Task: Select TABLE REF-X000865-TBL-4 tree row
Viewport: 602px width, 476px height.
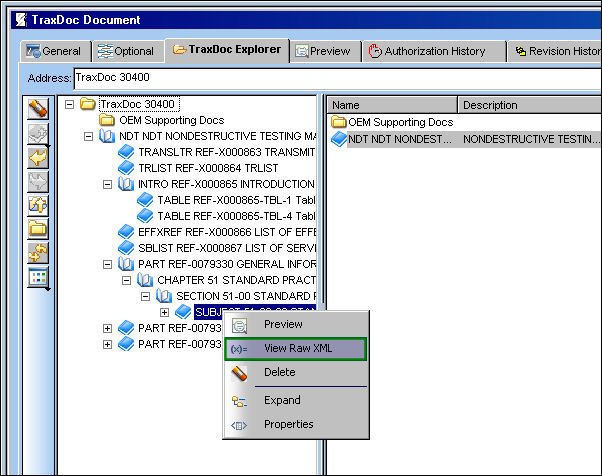Action: coord(227,216)
